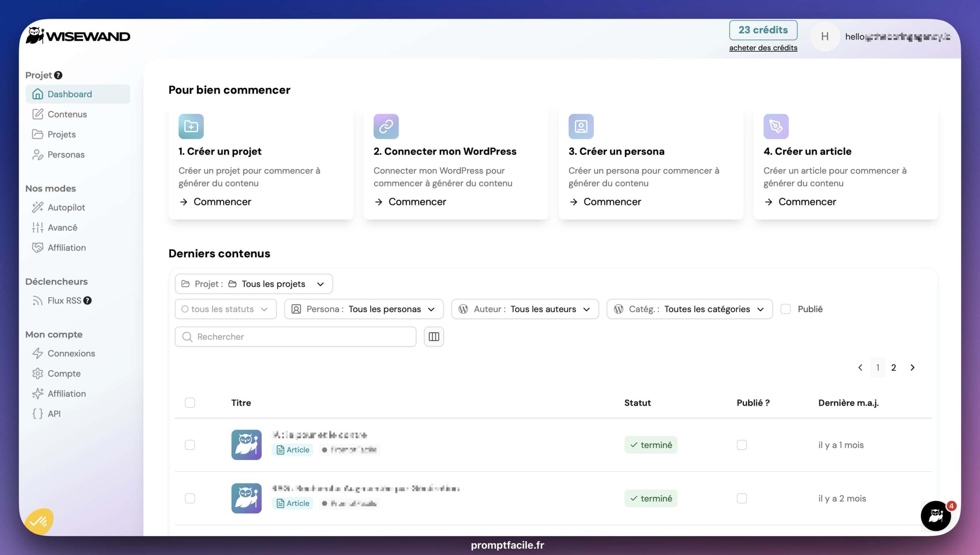Open the column view toggle icon
The width and height of the screenshot is (980, 555).
click(x=434, y=337)
